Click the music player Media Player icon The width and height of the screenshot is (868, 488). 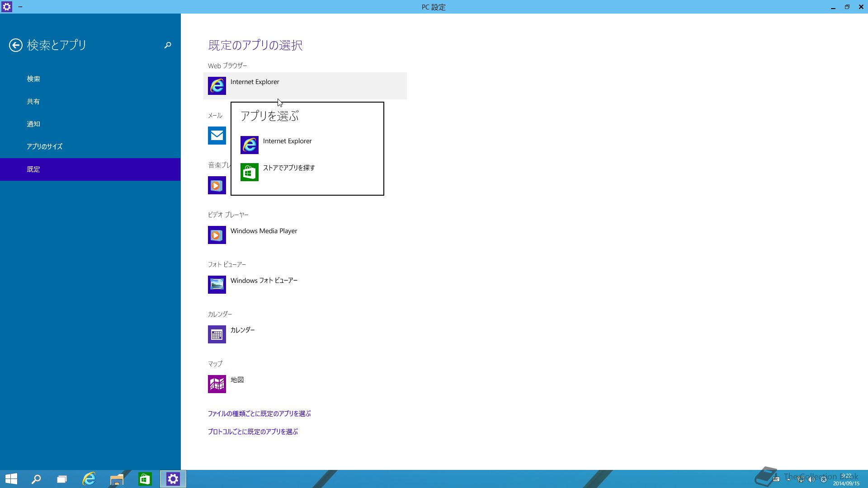[217, 185]
